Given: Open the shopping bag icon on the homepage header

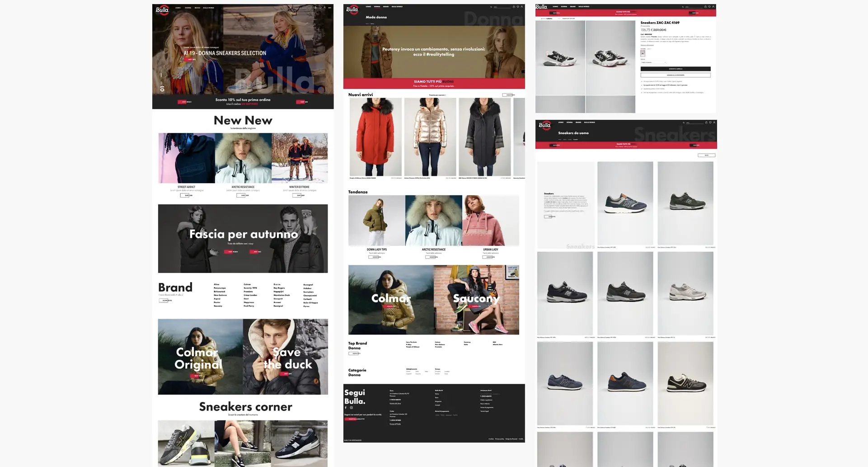Looking at the screenshot, I should point(315,8).
